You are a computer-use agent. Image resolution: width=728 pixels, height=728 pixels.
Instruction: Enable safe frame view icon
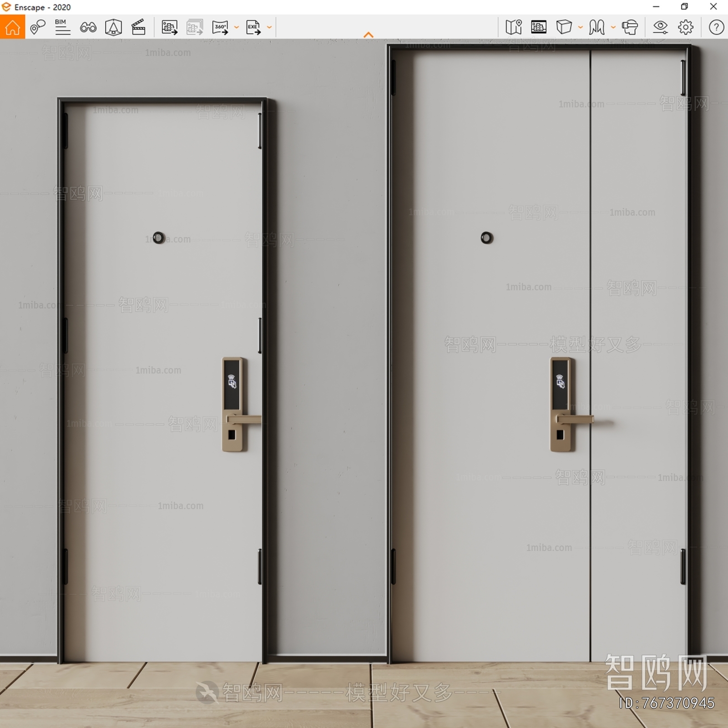pyautogui.click(x=113, y=27)
